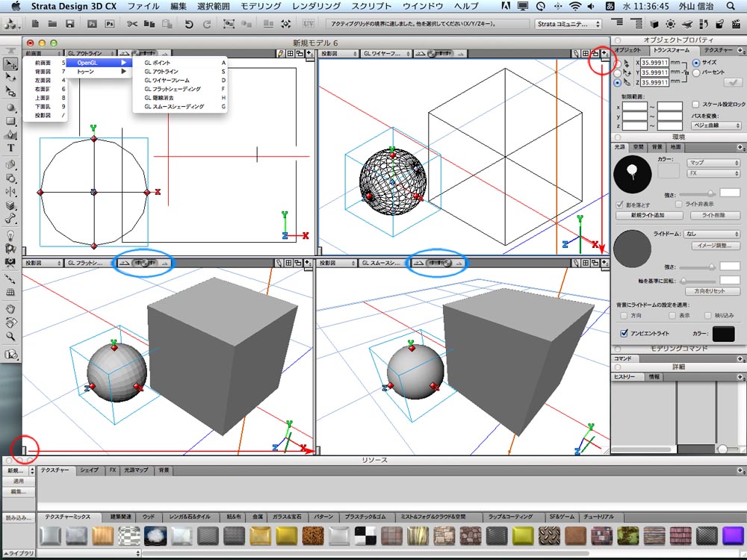The image size is (747, 560).
Task: Open ライトドーム なし dropdown
Action: pos(712,234)
